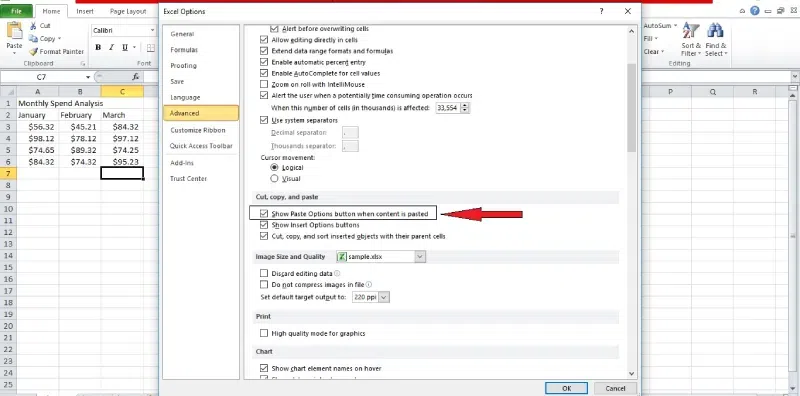Enable High quality mode for graphics
Viewport: 800px width, 396px height.
pos(264,333)
